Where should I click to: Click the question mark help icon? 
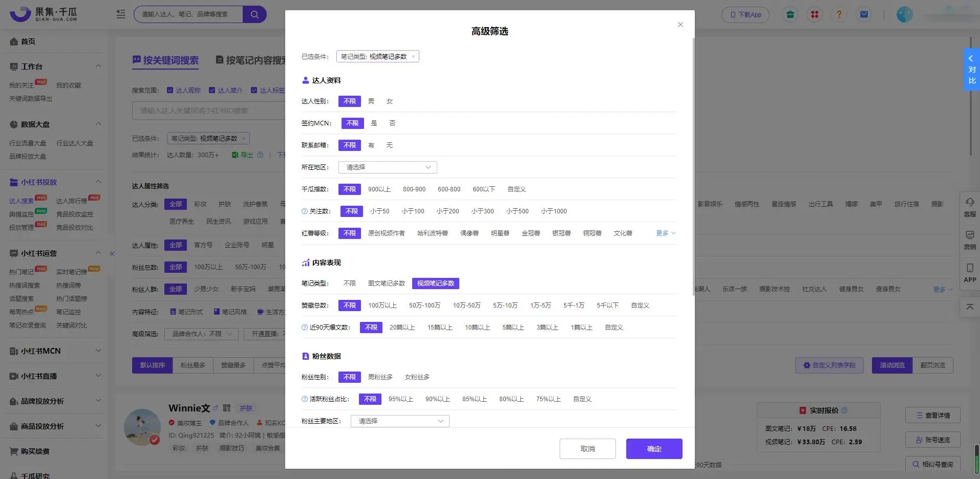[839, 14]
